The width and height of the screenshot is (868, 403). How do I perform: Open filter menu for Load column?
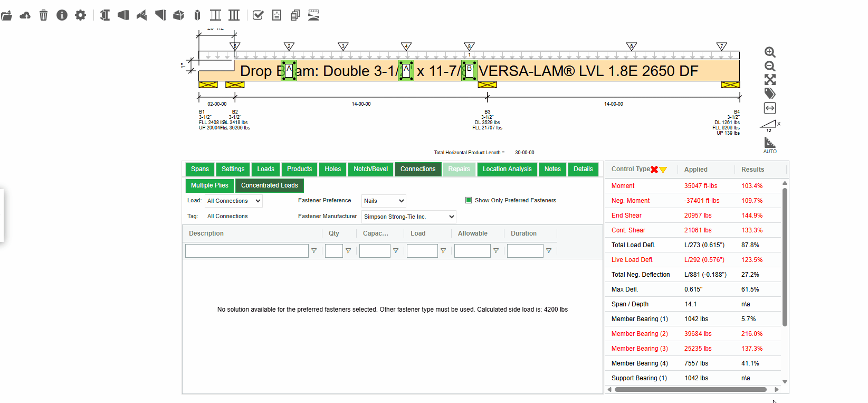pyautogui.click(x=443, y=251)
